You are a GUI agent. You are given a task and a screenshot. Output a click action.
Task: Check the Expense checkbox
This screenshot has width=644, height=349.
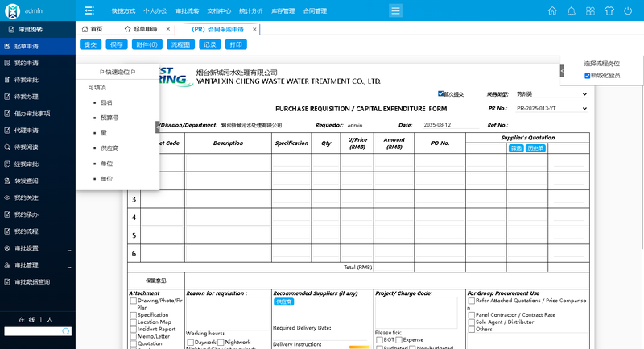pos(398,340)
